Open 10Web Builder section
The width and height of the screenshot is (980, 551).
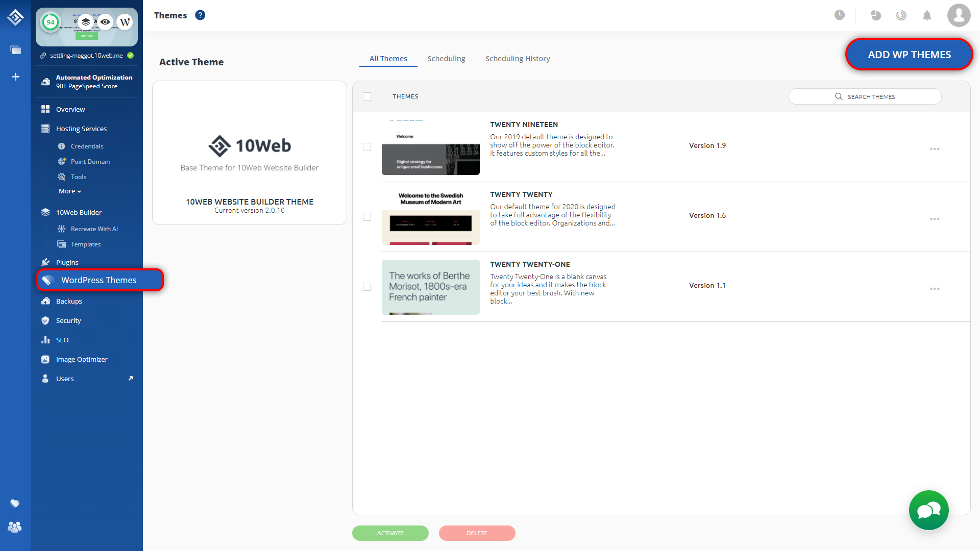(79, 212)
